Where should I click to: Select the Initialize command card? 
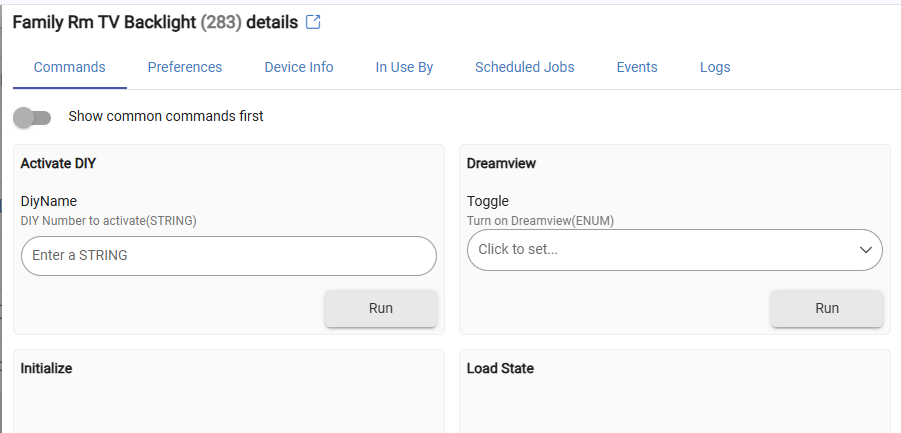tap(229, 391)
